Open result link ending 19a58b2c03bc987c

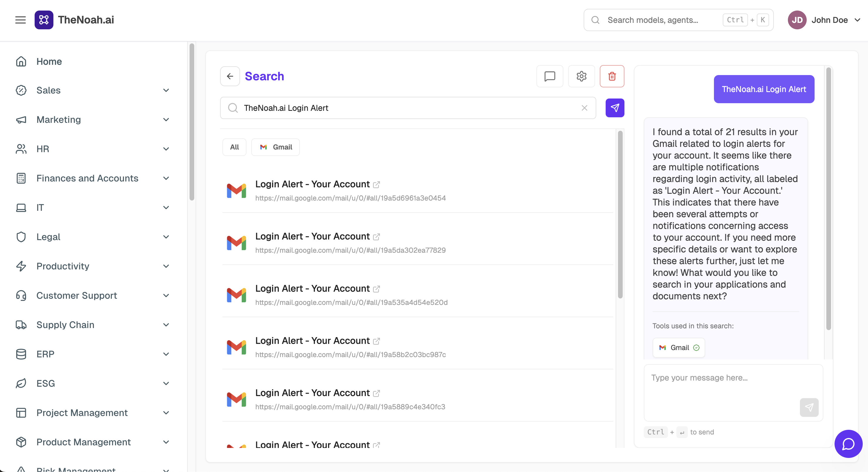pos(350,354)
